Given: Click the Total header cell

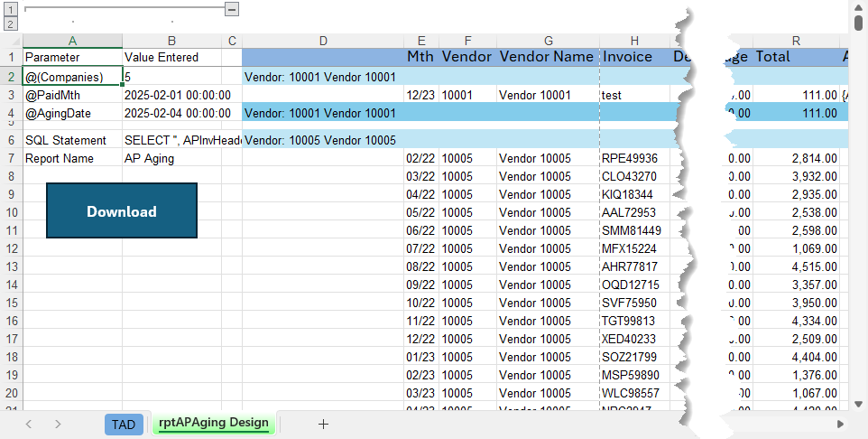Looking at the screenshot, I should click(x=796, y=57).
